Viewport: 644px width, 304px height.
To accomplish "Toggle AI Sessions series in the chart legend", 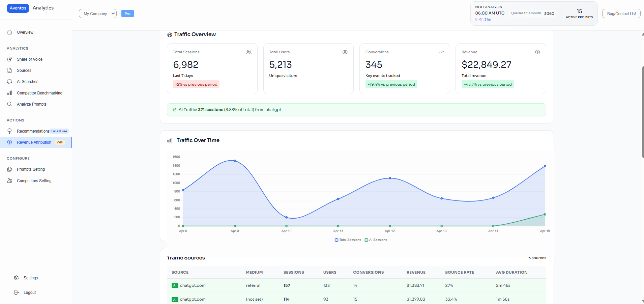I will [376, 240].
